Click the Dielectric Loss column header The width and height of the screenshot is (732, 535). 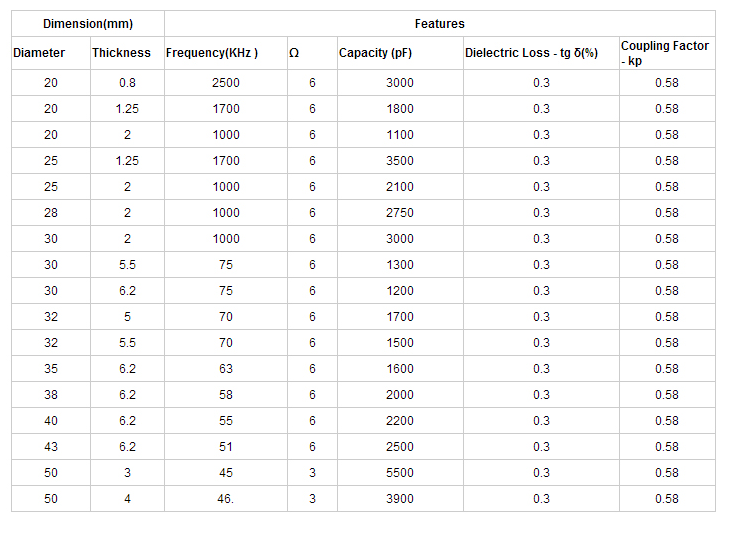tap(531, 53)
